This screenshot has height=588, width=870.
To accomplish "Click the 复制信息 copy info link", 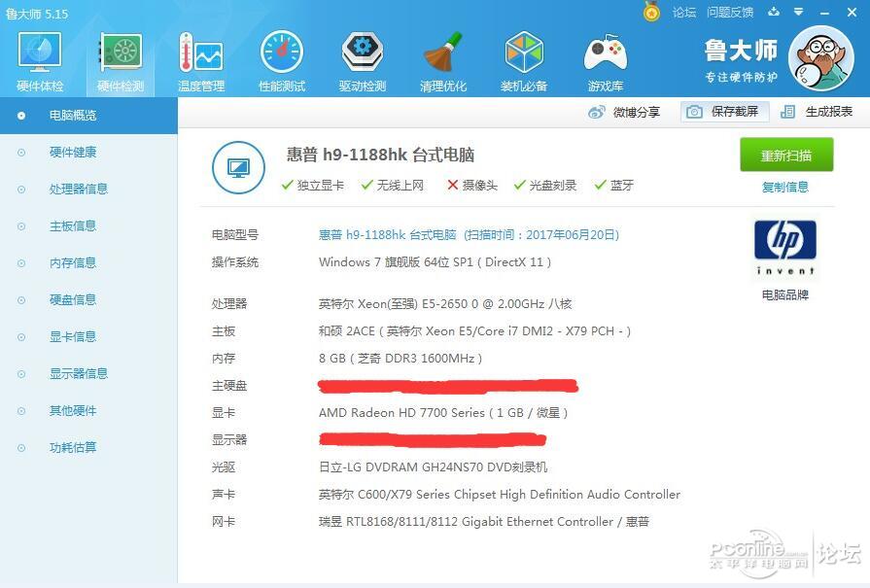I will tap(785, 187).
